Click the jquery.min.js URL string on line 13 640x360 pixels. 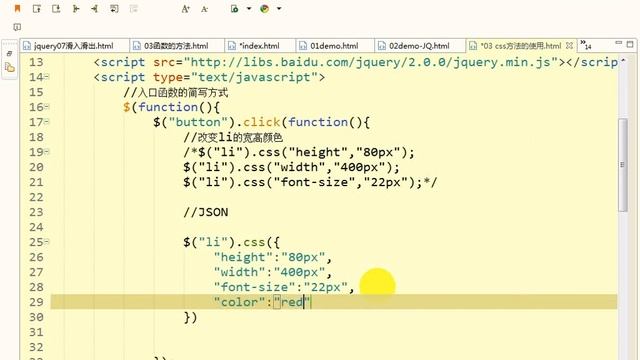click(x=371, y=62)
